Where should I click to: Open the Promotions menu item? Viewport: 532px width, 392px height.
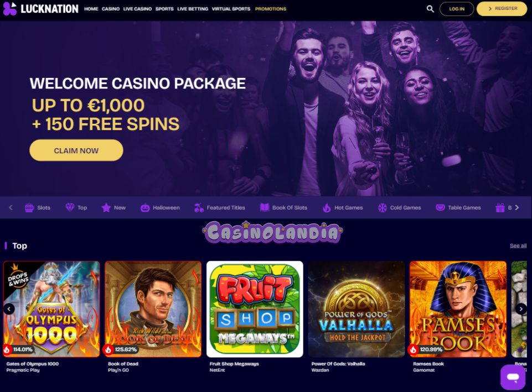(x=270, y=9)
